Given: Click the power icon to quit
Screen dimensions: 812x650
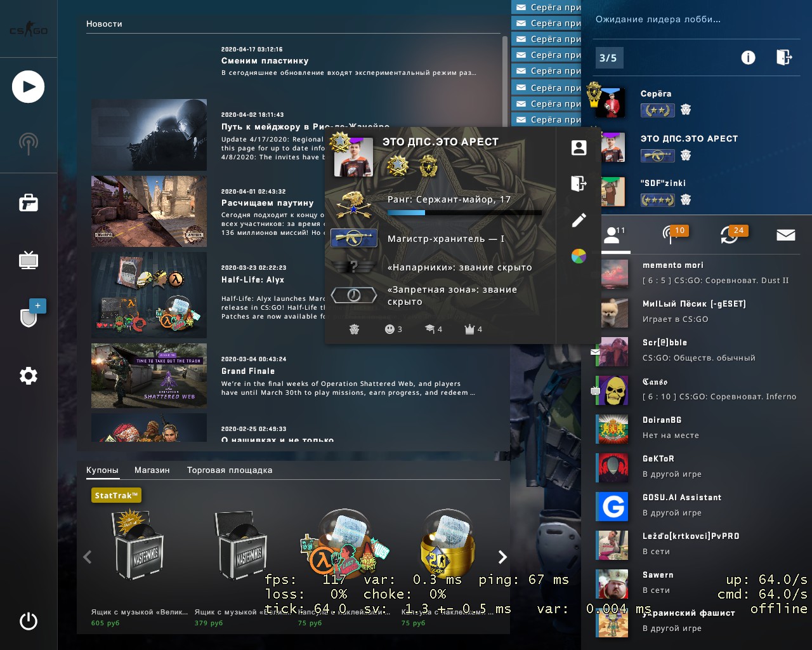Looking at the screenshot, I should (x=29, y=621).
